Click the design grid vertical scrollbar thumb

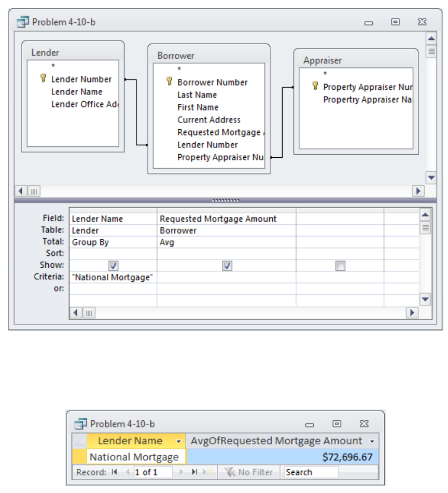pyautogui.click(x=425, y=227)
